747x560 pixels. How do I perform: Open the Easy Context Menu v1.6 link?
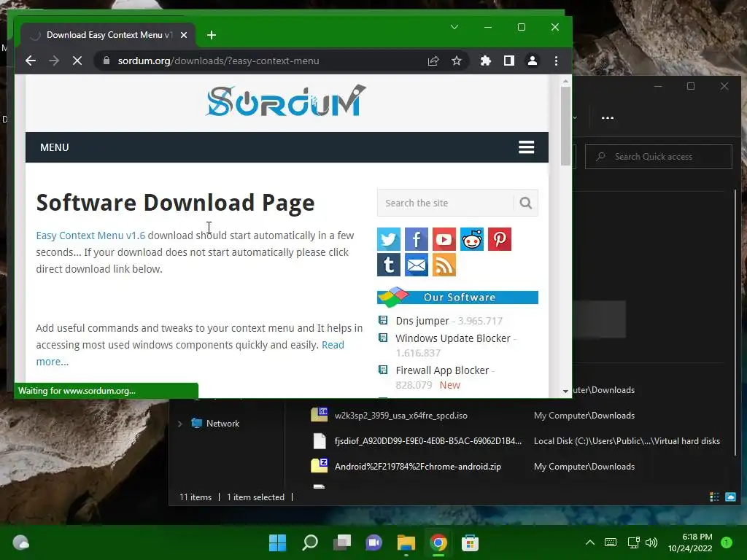(x=90, y=236)
